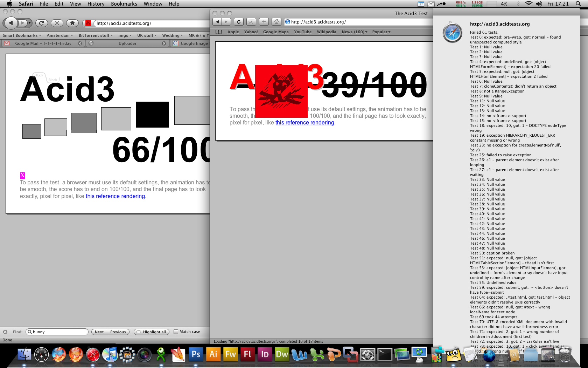588x368 pixels.
Task: Expand Smart Bookmarks folder
Action: pos(22,35)
